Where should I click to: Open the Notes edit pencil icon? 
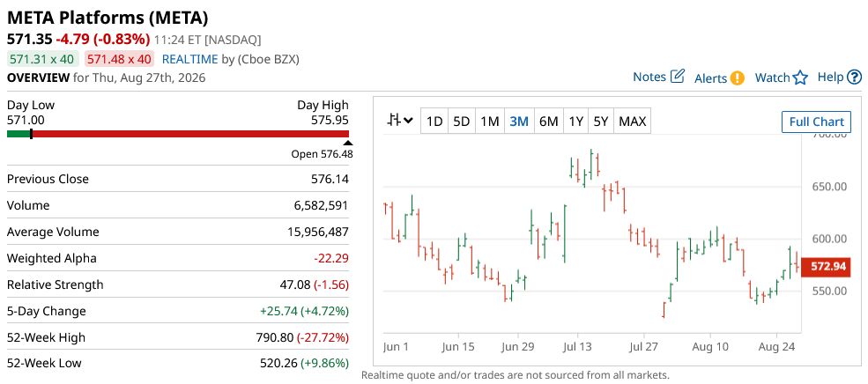(x=678, y=77)
